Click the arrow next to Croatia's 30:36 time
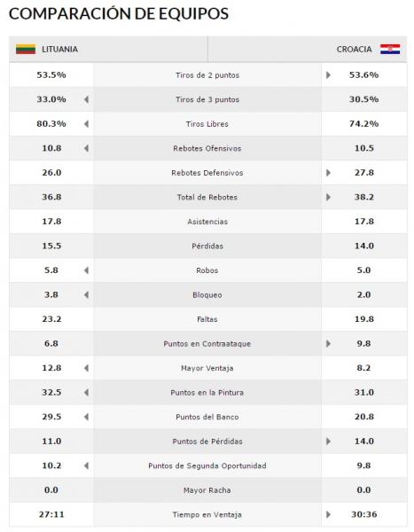Viewport: 414px width, 532px height. pyautogui.click(x=328, y=514)
